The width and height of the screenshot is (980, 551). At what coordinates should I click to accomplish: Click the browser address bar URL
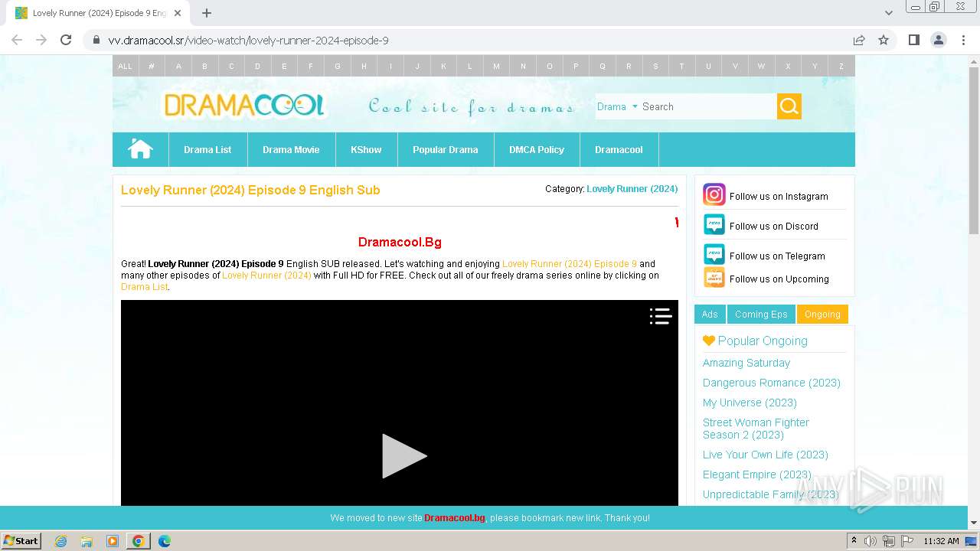tap(248, 41)
